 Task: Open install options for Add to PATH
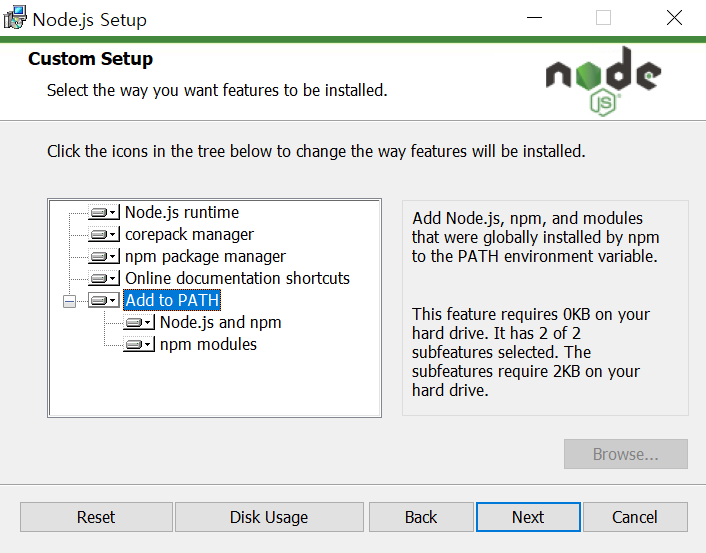pos(104,300)
